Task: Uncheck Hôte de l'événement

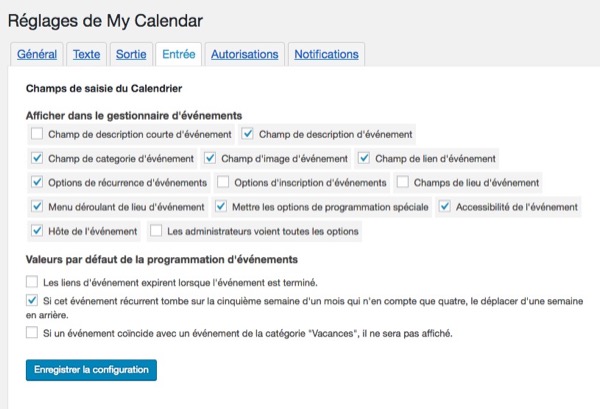Action: pyautogui.click(x=37, y=231)
